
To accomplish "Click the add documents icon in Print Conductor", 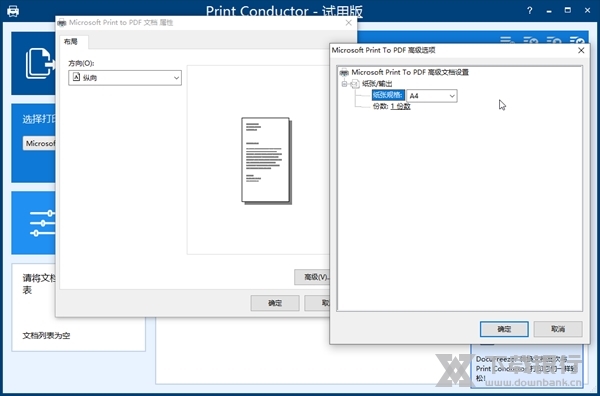I will tap(40, 63).
